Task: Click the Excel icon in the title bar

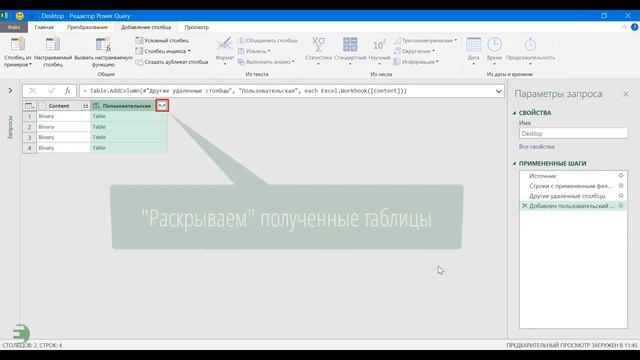Action: pyautogui.click(x=4, y=16)
